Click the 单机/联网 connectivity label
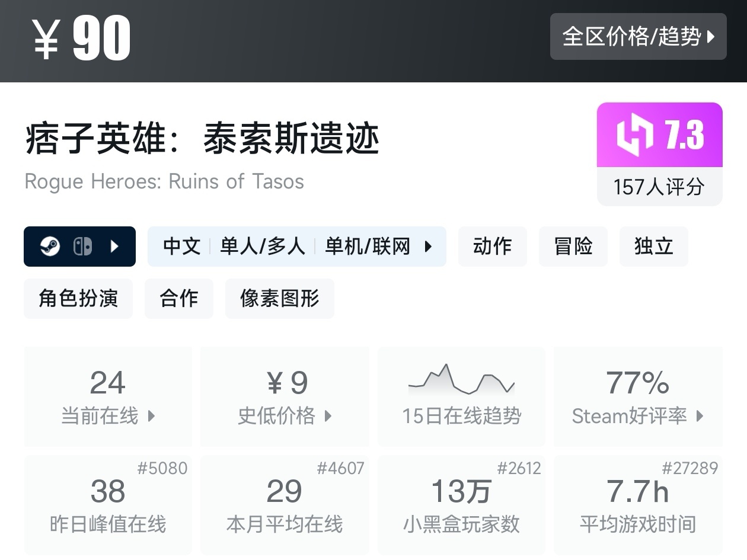 368,247
